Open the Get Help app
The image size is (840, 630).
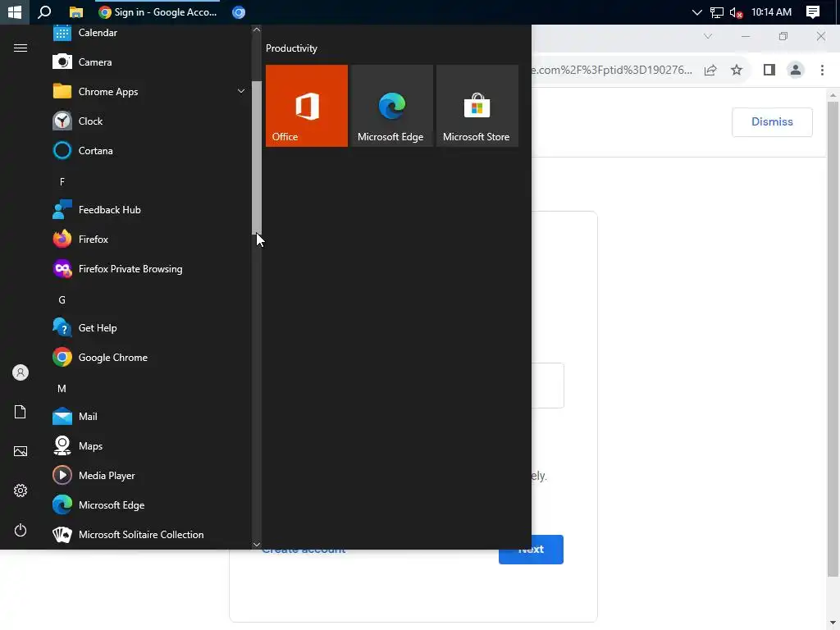tap(150, 328)
